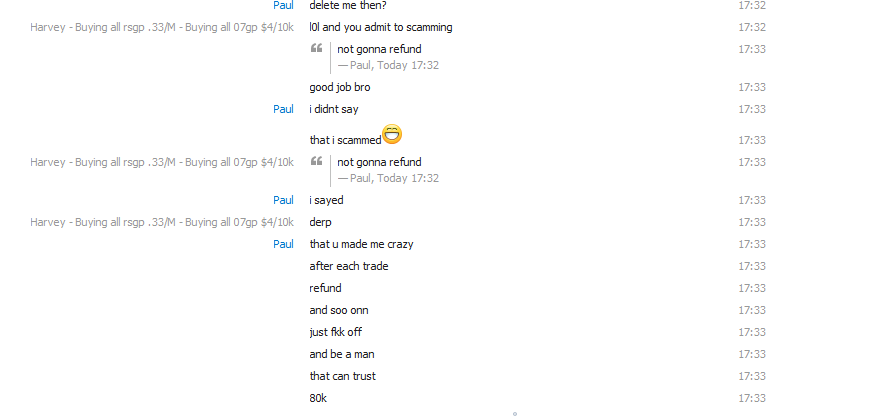The width and height of the screenshot is (869, 417).
Task: Click Paul's name beside 'i sayed'
Action: click(283, 200)
